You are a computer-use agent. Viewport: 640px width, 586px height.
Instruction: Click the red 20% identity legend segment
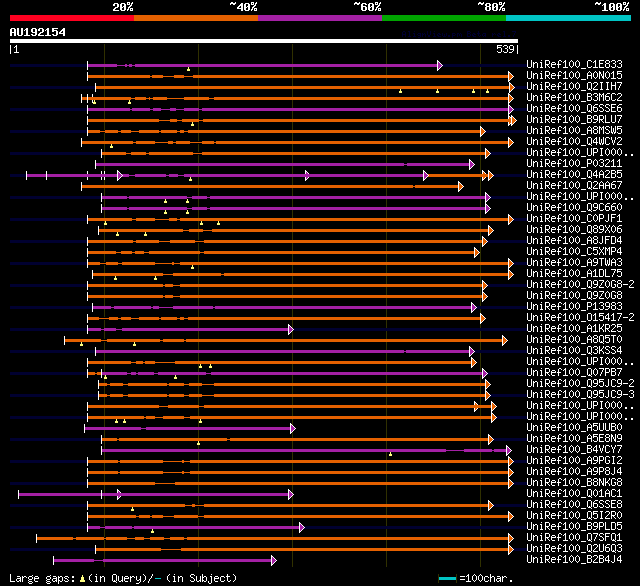point(72,18)
